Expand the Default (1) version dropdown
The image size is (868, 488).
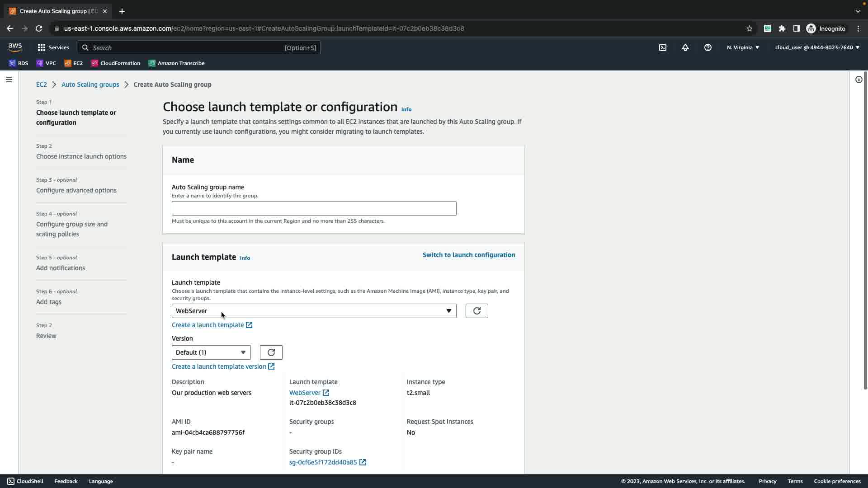211,352
